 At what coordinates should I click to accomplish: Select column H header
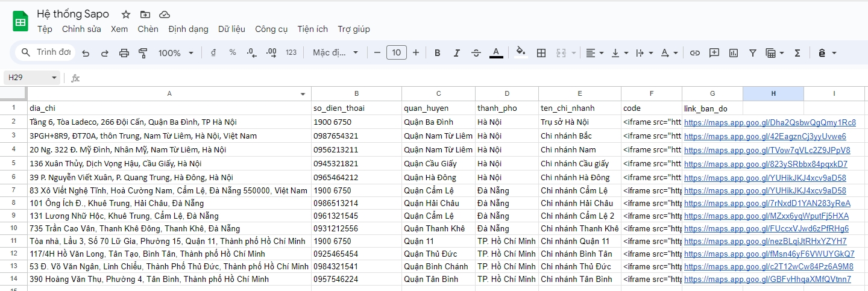(x=773, y=93)
